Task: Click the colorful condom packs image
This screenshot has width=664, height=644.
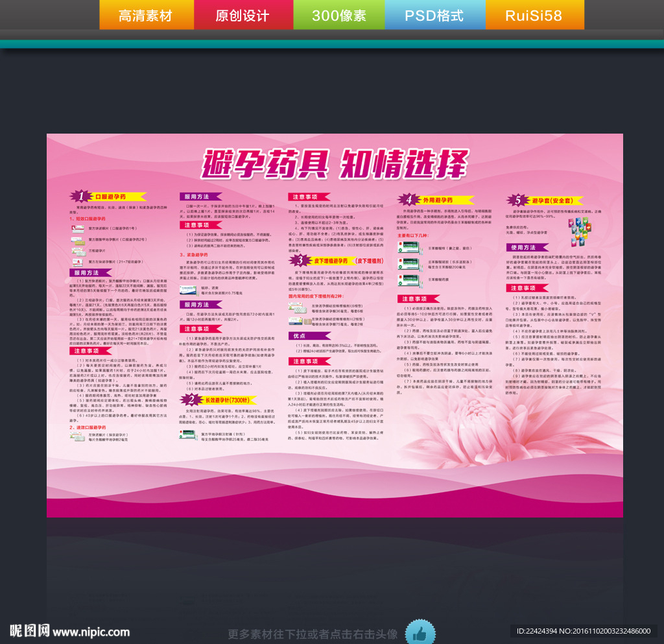Action: click(x=579, y=232)
